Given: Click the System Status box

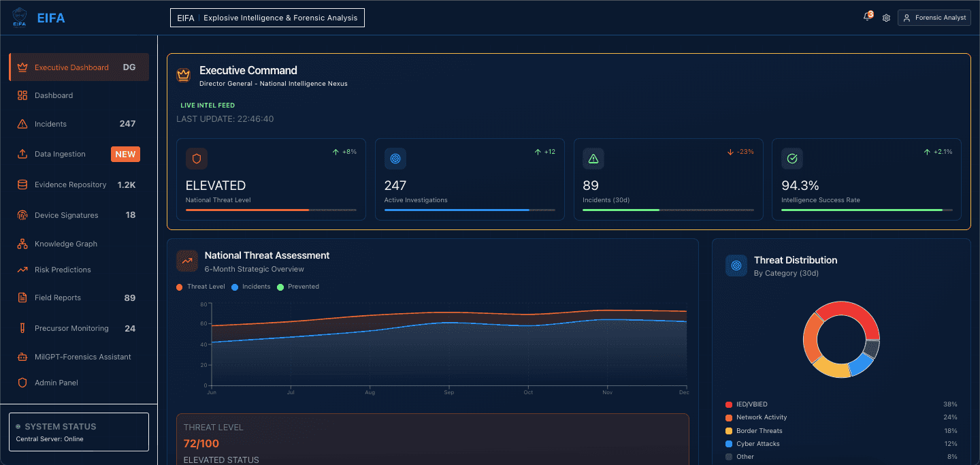Looking at the screenshot, I should (79, 432).
